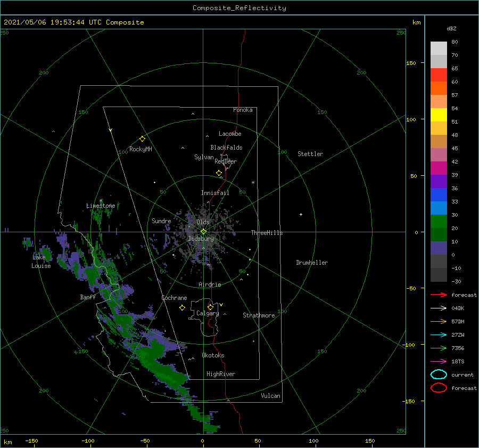Click the light gray 80 dBZ swatch
This screenshot has width=479, height=448.
[x=439, y=48]
